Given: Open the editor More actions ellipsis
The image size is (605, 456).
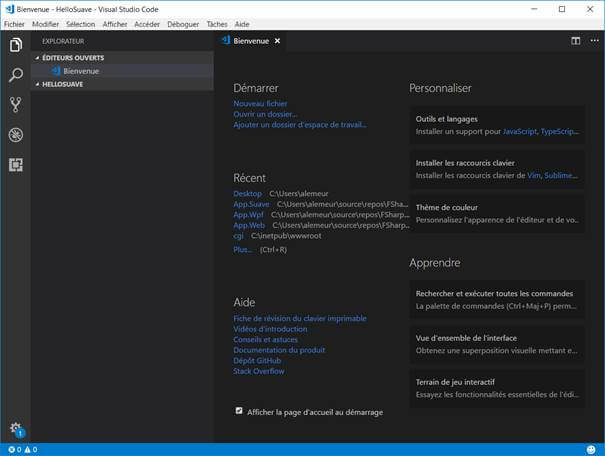Looking at the screenshot, I should point(595,41).
